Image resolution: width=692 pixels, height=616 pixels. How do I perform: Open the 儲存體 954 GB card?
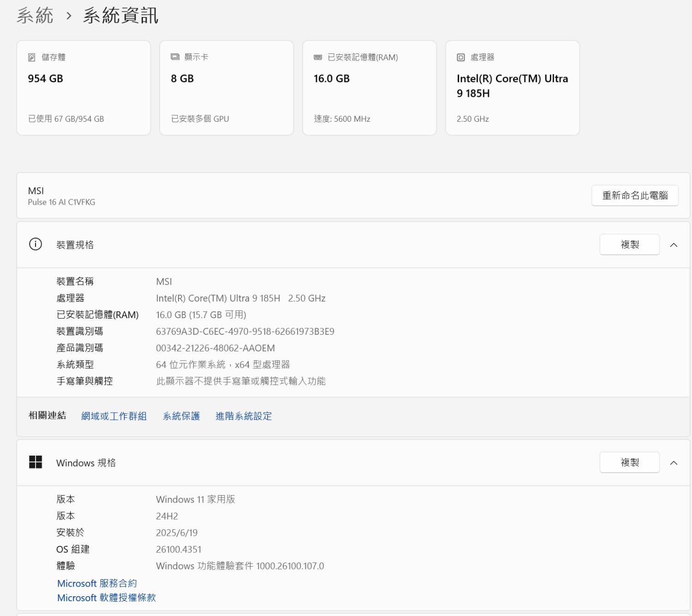(84, 88)
